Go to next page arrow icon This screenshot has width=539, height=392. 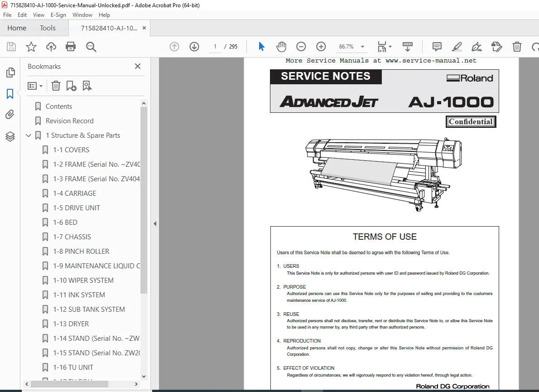pyautogui.click(x=194, y=46)
